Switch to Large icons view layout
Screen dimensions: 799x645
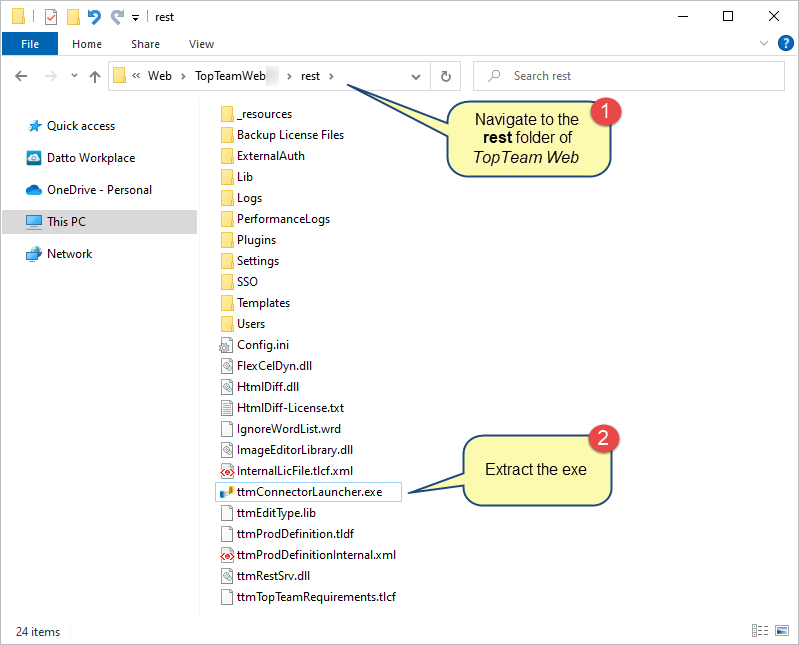tap(782, 631)
